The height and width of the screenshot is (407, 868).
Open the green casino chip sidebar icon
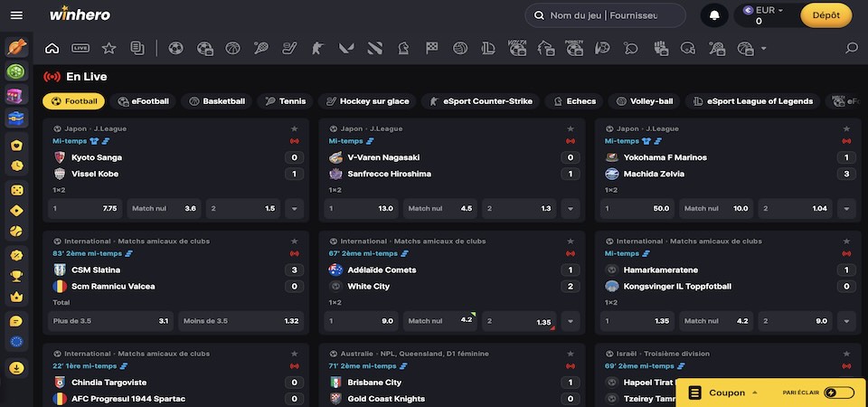[15, 71]
